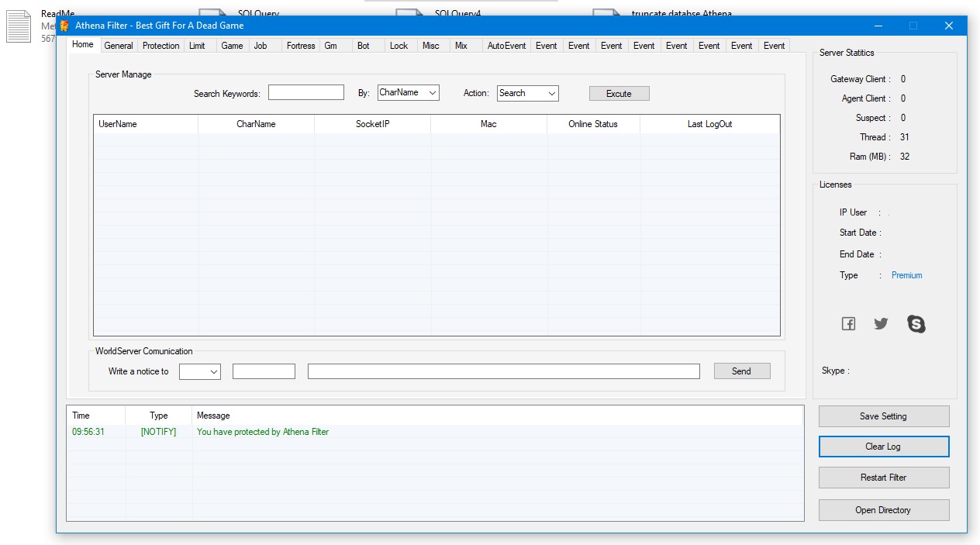Image resolution: width=980 pixels, height=545 pixels.
Task: Click the Facebook icon in Licenses panel
Action: tap(848, 324)
